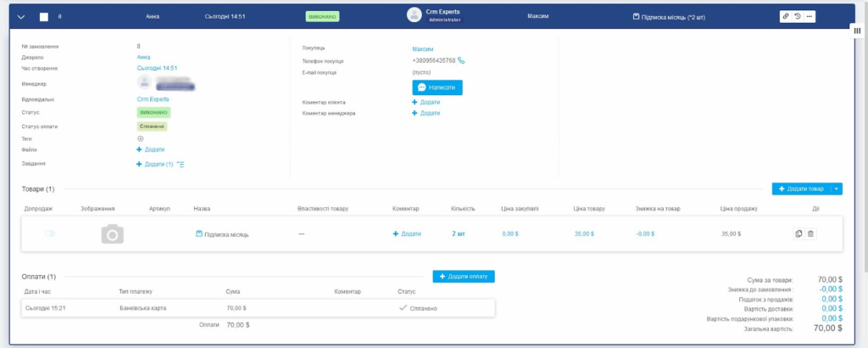Open buyer Максим profile link
This screenshot has width=868, height=348.
(423, 48)
